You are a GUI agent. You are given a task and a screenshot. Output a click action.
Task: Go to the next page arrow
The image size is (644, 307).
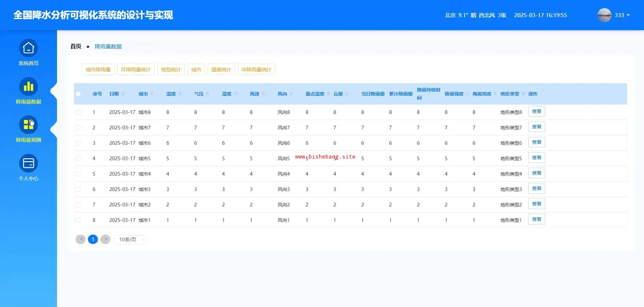point(105,239)
